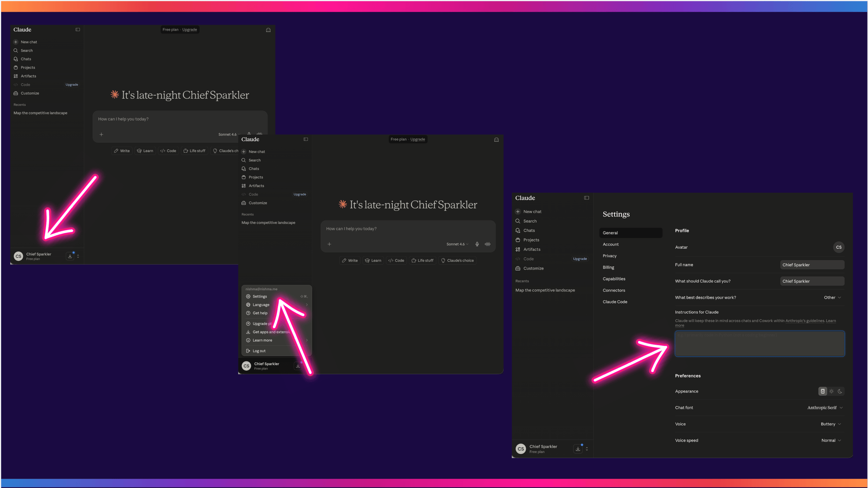The width and height of the screenshot is (868, 488).
Task: Switch appearance to light mode sun icon
Action: [x=831, y=391]
